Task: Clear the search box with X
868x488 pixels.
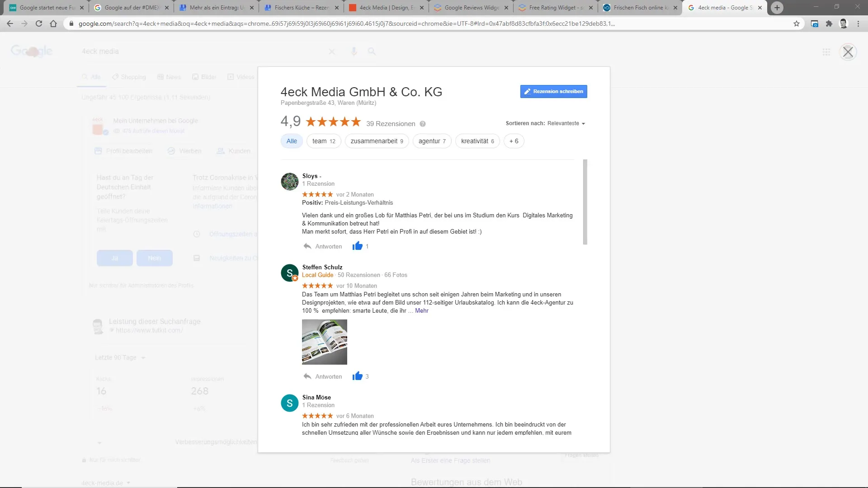Action: 332,52
